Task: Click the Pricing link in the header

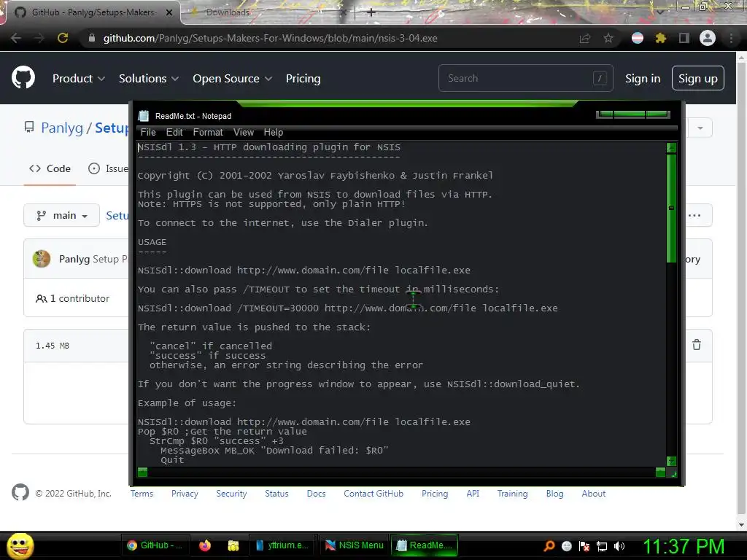Action: tap(303, 78)
